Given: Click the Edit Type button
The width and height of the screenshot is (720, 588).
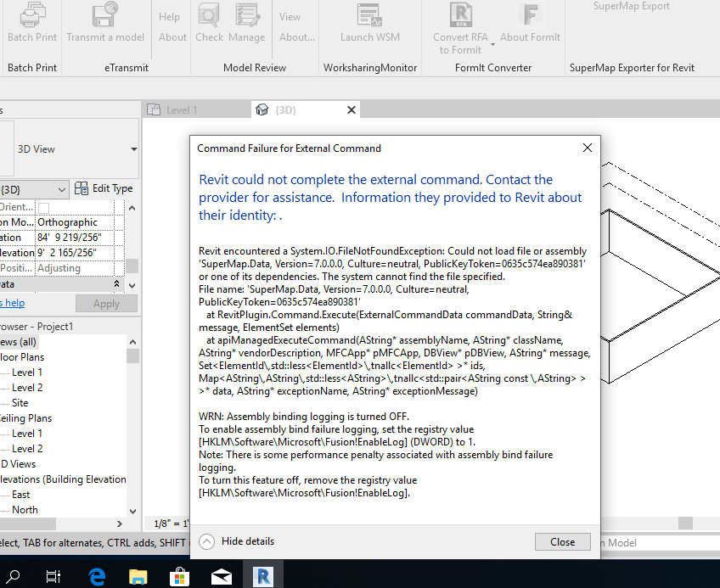Looking at the screenshot, I should pos(104,188).
